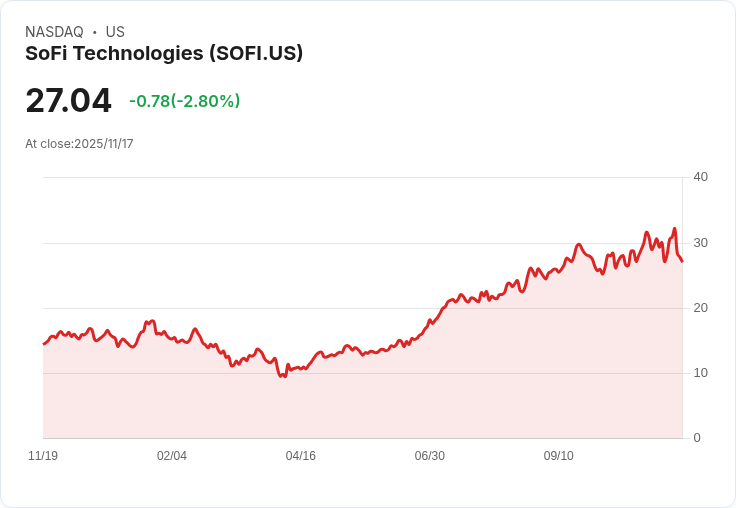Viewport: 736px width, 508px height.
Task: Click the At close:2025/11/17 timestamp
Action: [x=79, y=144]
